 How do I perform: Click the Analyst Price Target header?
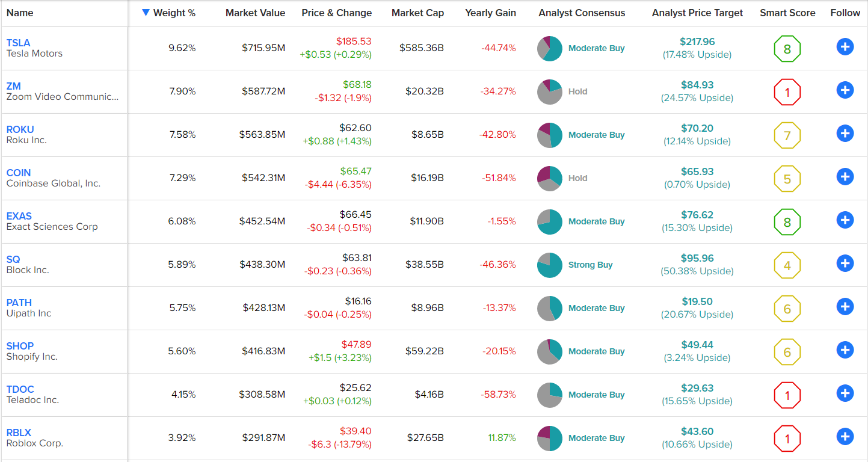[697, 13]
